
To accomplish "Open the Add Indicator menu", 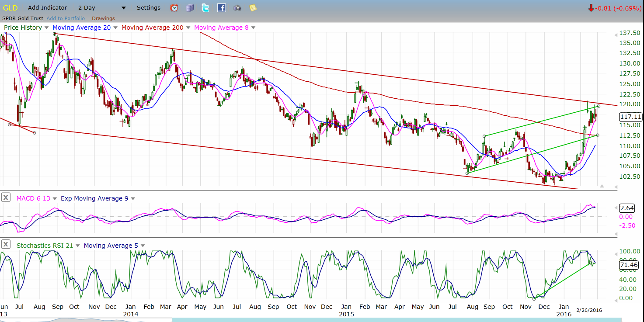I will [47, 7].
